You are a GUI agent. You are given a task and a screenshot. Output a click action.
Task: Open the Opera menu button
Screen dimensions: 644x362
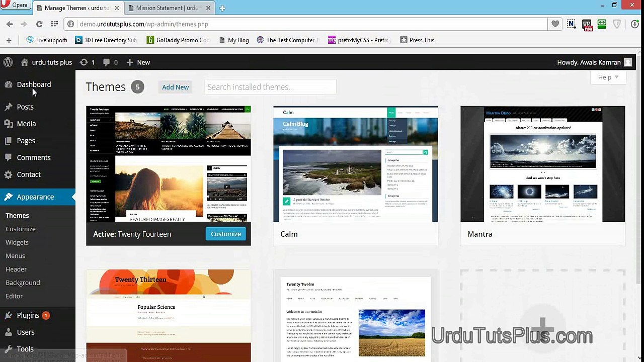[x=16, y=5]
